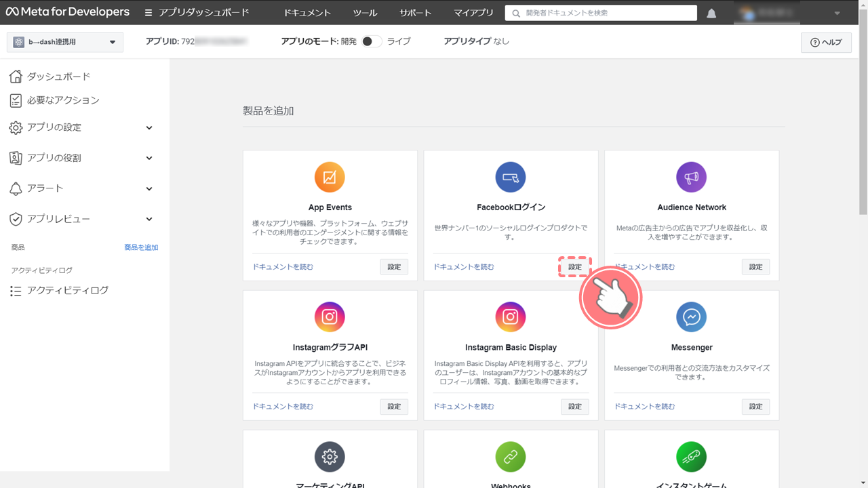The width and height of the screenshot is (868, 488).
Task: Click 設定 on the Instagram Basic Display card
Action: tap(575, 407)
